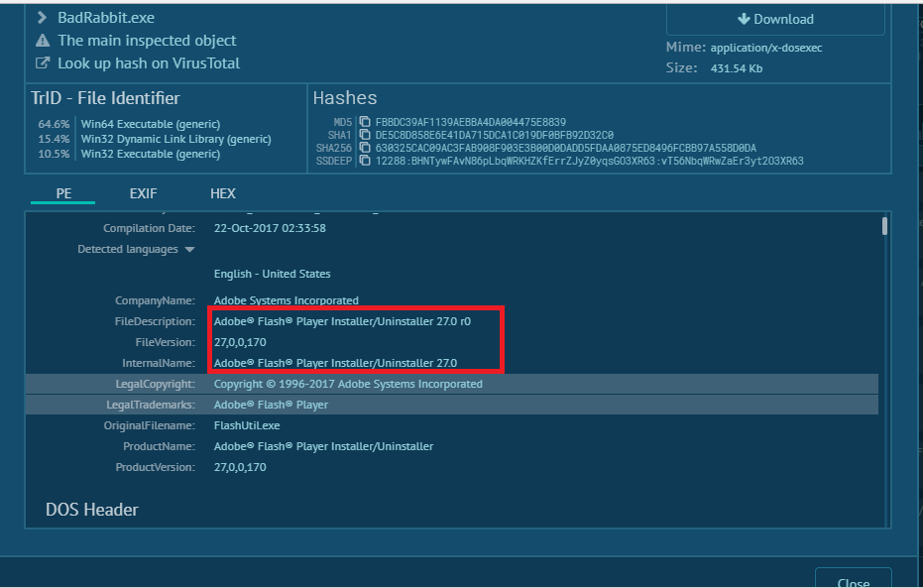
Task: Select OriginalFilename value 'FlashUtil.exe'
Action: pyautogui.click(x=247, y=425)
